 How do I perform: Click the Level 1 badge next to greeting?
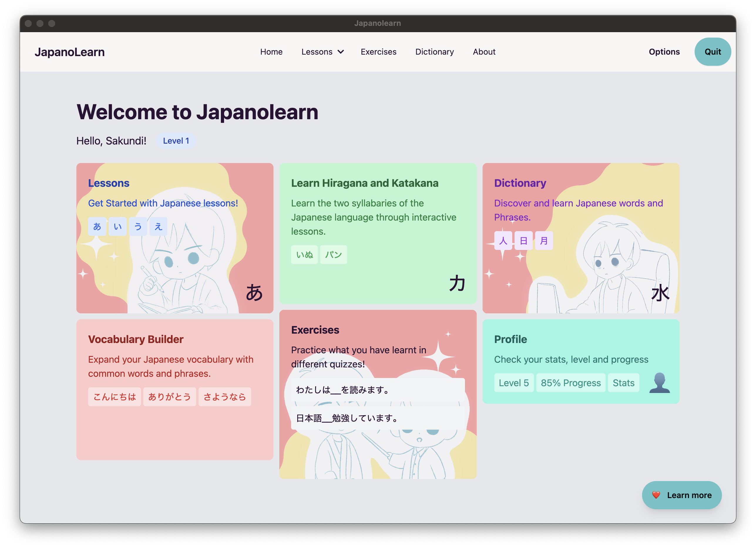tap(176, 141)
